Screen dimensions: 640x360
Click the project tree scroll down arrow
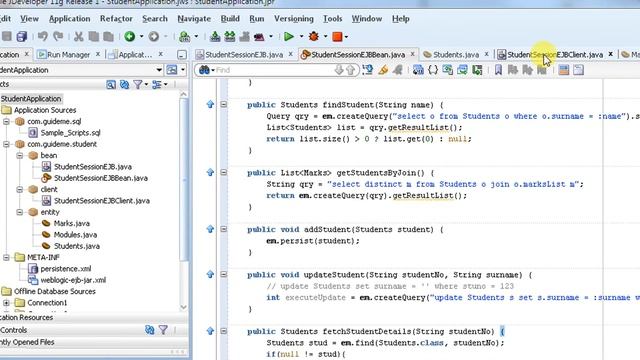pyautogui.click(x=183, y=307)
